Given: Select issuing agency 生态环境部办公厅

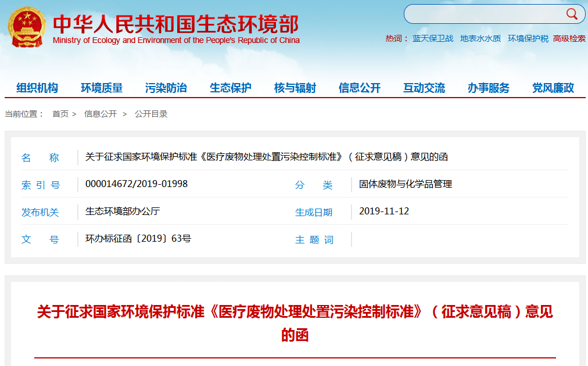Looking at the screenshot, I should pyautogui.click(x=123, y=211).
